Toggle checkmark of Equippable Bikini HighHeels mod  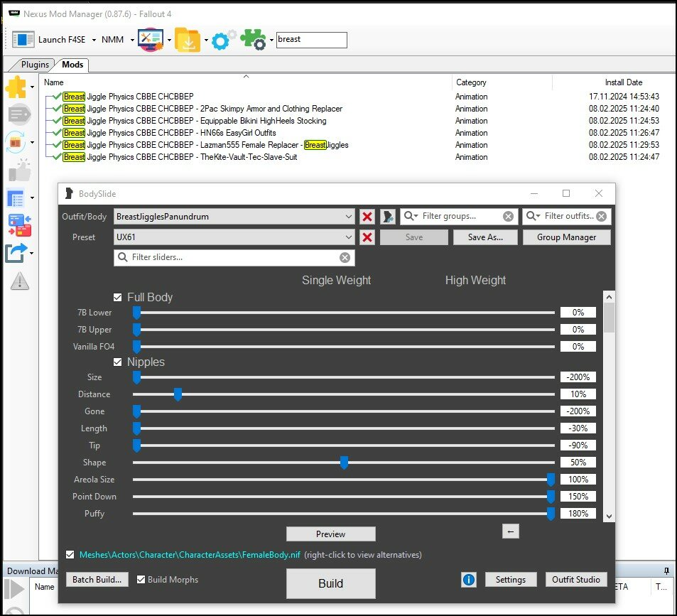point(57,121)
